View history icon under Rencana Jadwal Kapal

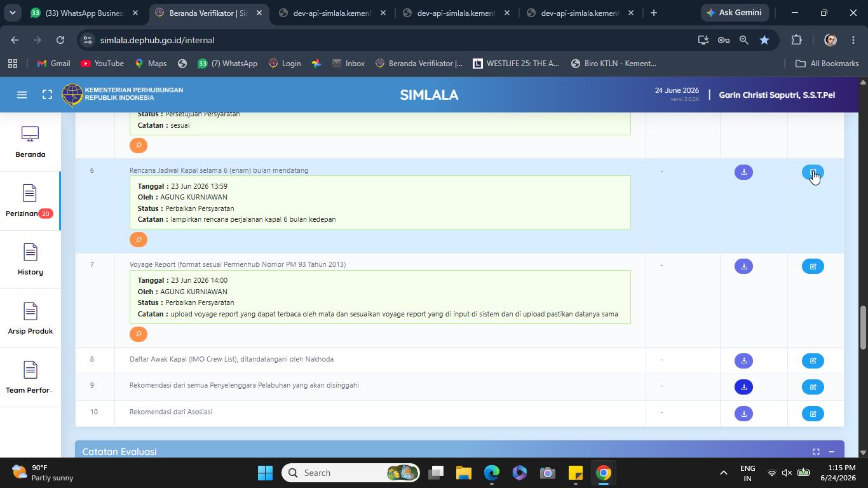[138, 240]
